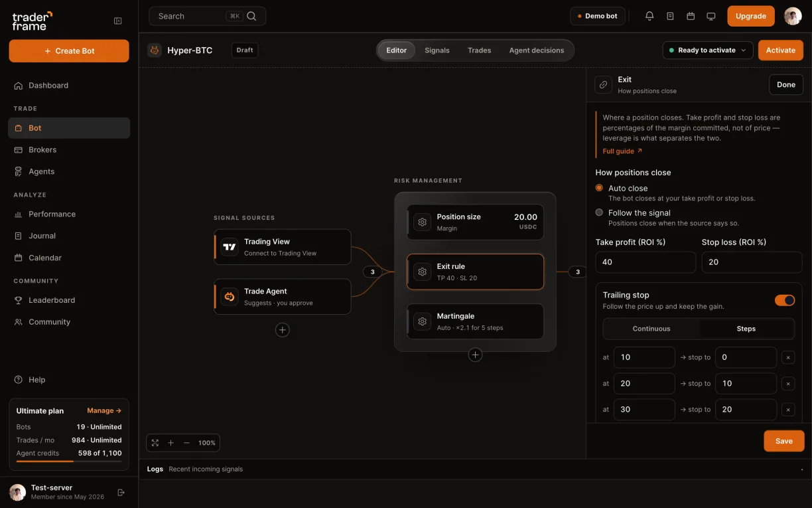Image resolution: width=812 pixels, height=508 pixels.
Task: Click the Create Bot button
Action: pos(69,51)
